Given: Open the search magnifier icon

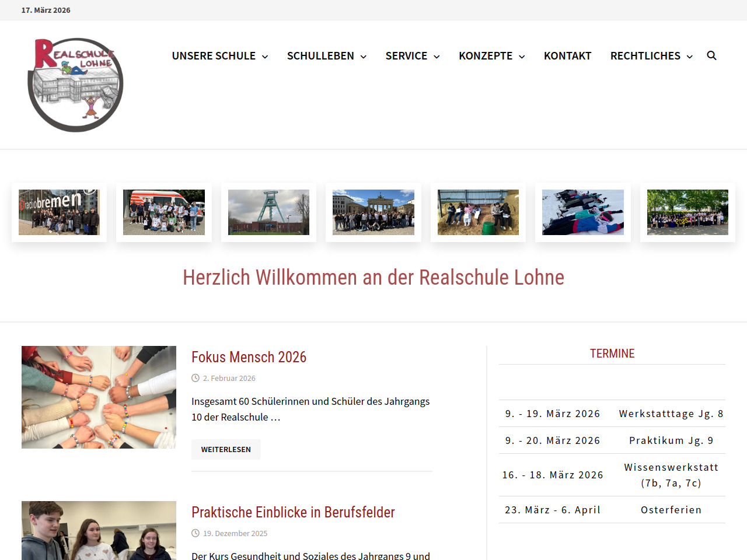Looking at the screenshot, I should [711, 55].
